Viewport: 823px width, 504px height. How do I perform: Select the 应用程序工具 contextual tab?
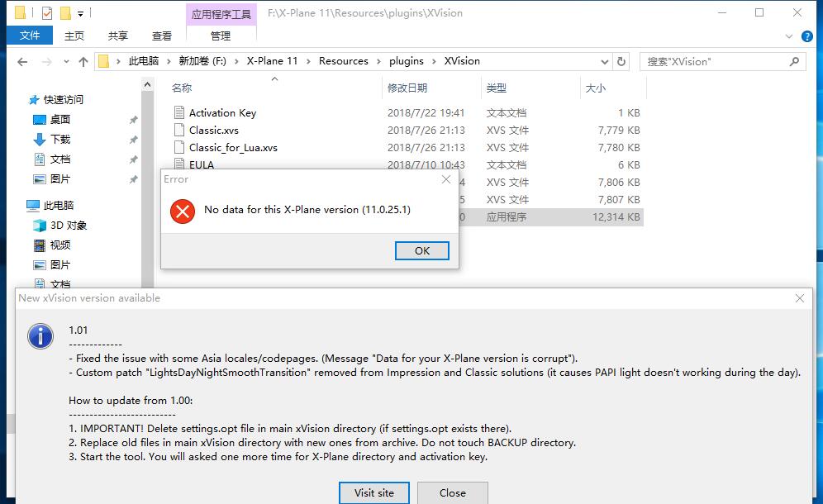(221, 14)
